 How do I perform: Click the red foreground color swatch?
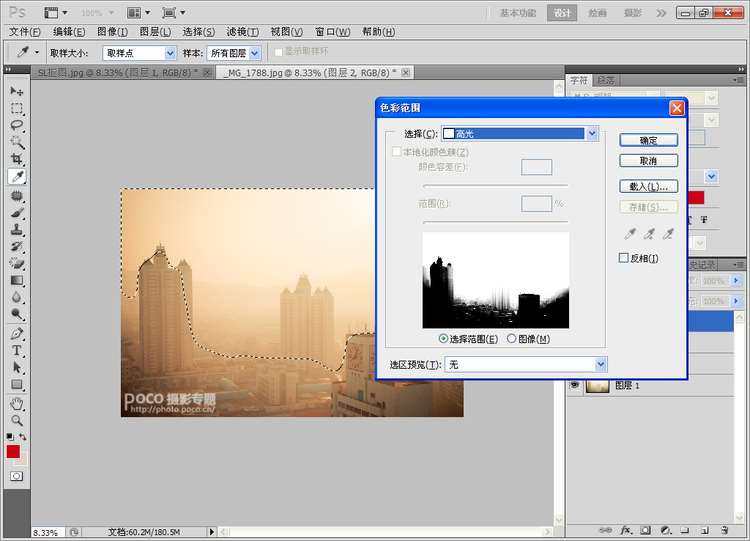[13, 452]
